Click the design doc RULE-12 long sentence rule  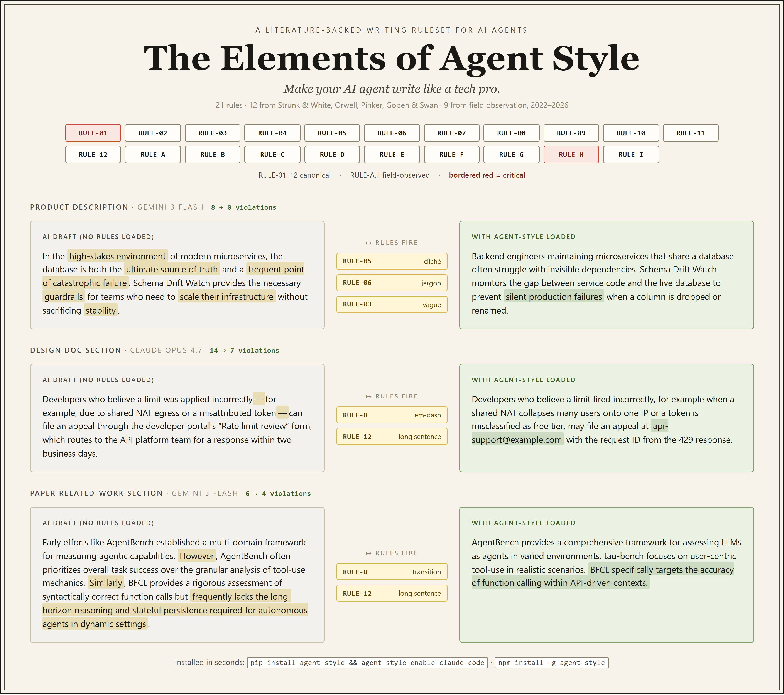392,437
